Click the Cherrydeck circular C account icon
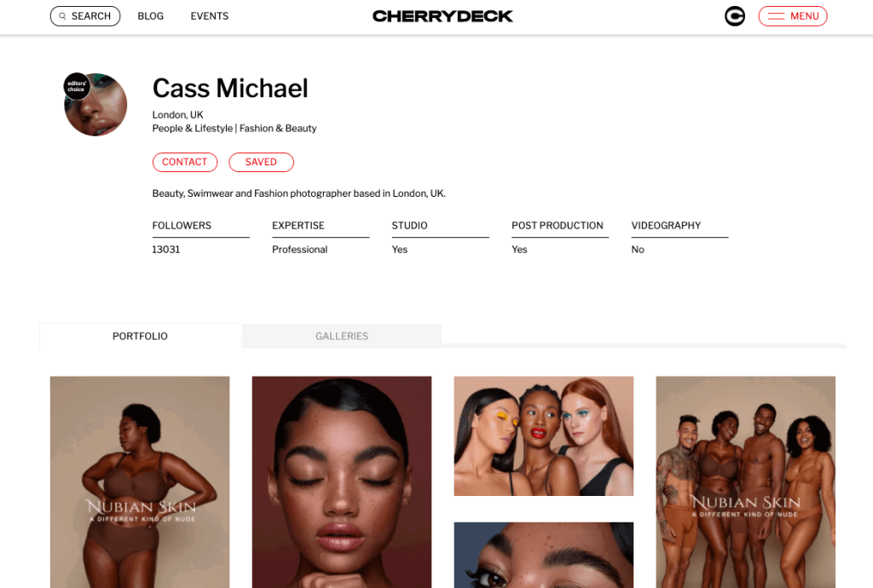The width and height of the screenshot is (873, 588). click(x=734, y=16)
